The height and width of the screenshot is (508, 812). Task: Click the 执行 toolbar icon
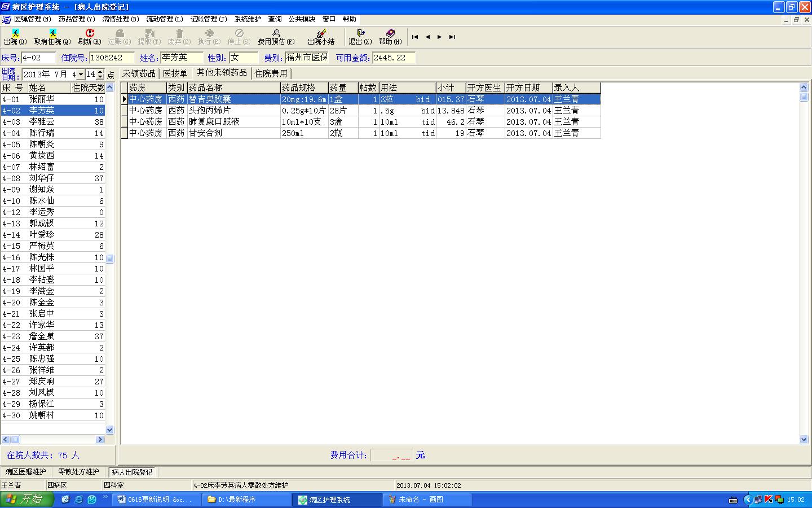click(x=209, y=37)
